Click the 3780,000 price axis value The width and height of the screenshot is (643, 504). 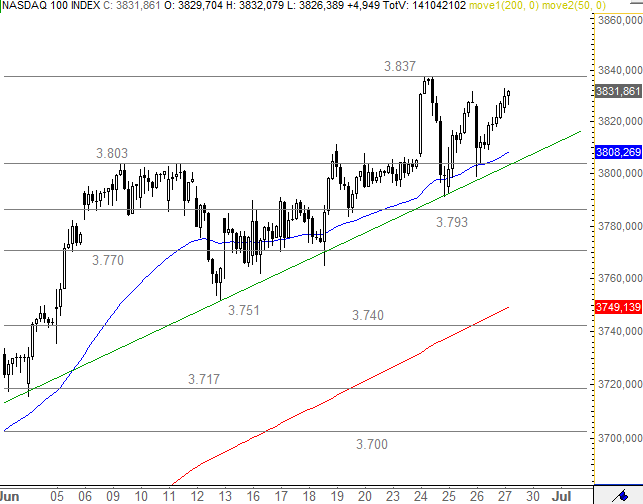620,226
